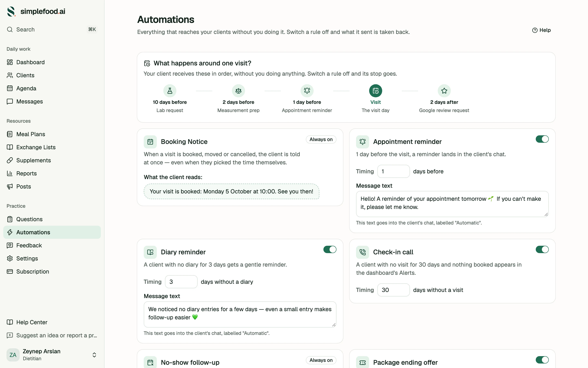This screenshot has height=368, width=588.
Task: Click the Check-in call 30 days field
Action: tap(393, 290)
